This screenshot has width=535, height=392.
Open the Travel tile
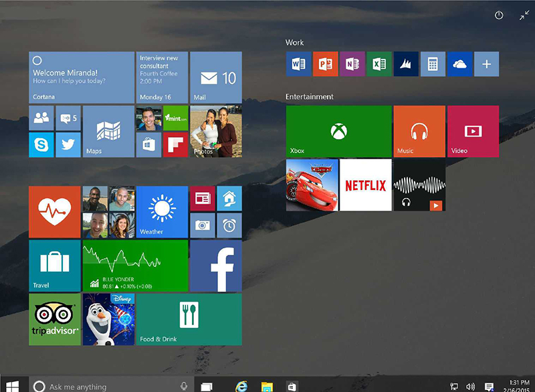55,266
